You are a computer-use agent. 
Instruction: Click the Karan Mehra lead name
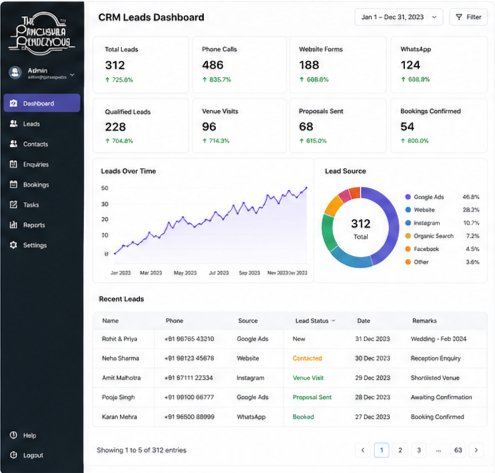(x=119, y=417)
